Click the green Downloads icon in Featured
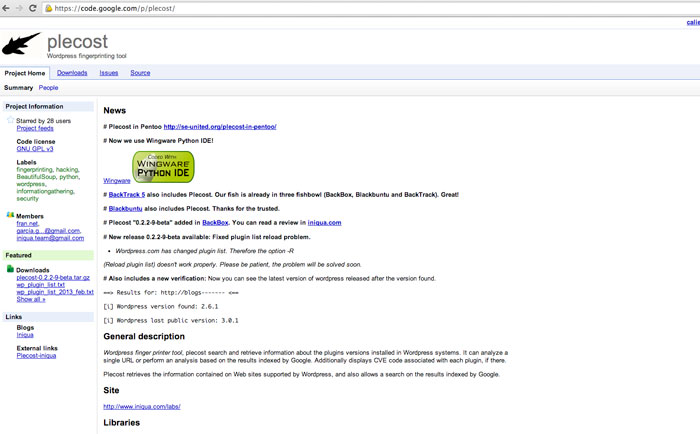 click(x=11, y=269)
